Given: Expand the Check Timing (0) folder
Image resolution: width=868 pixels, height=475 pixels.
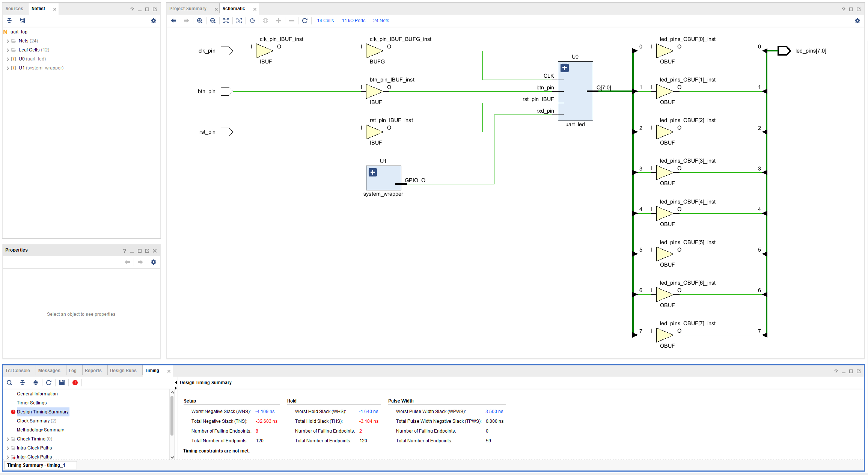Looking at the screenshot, I should coord(8,439).
